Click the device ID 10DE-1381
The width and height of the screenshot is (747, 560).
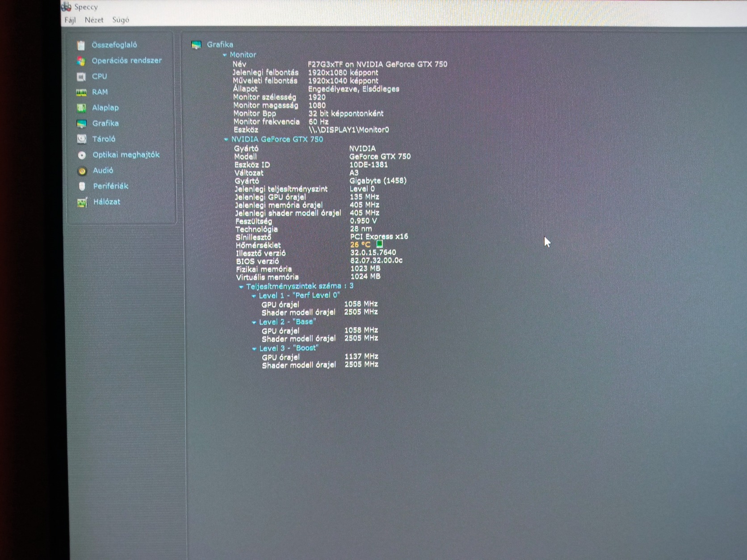[x=369, y=165]
